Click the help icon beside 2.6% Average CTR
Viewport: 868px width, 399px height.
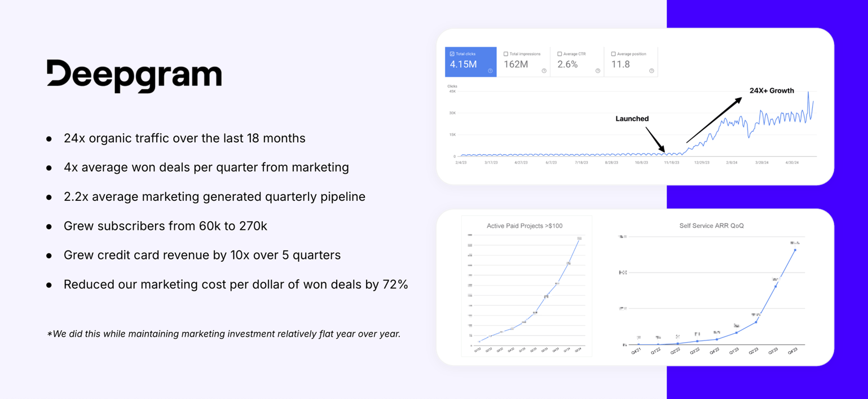coord(597,71)
